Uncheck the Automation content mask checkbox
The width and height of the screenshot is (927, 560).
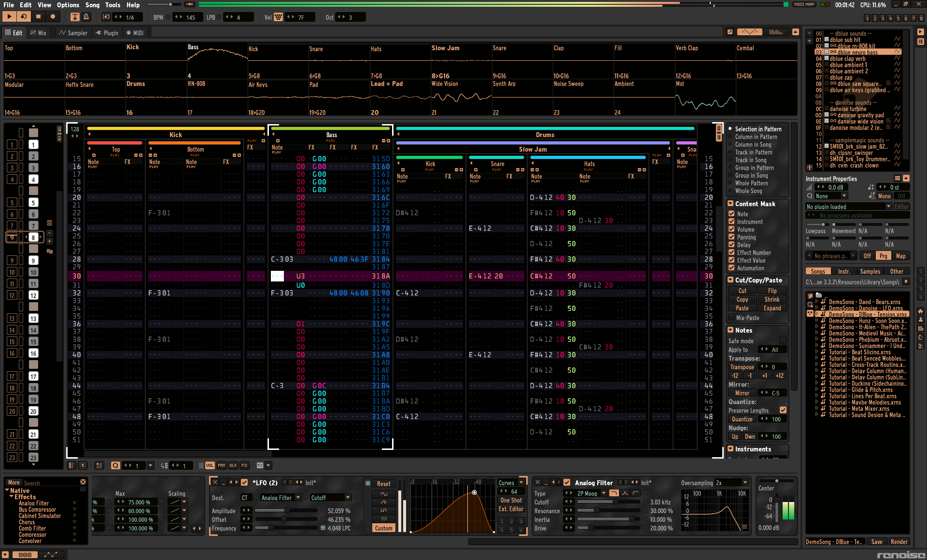click(x=731, y=268)
